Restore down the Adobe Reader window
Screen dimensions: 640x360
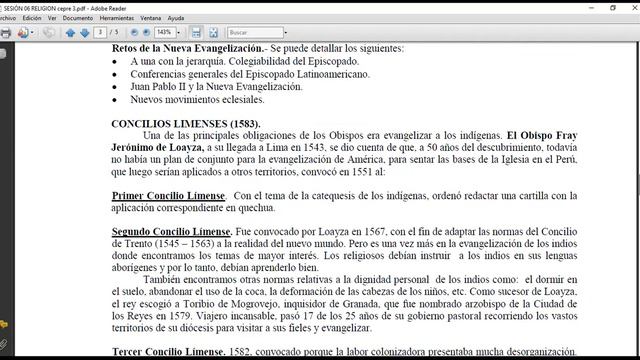click(613, 8)
